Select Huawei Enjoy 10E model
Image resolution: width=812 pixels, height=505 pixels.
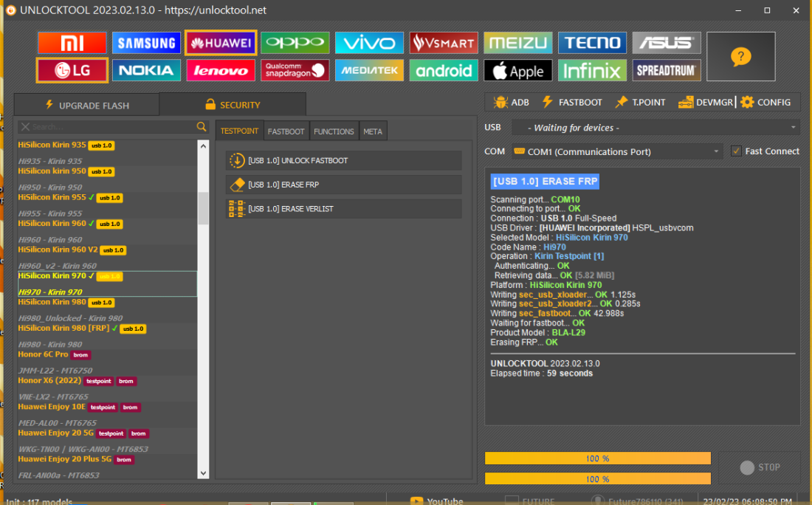107,415
